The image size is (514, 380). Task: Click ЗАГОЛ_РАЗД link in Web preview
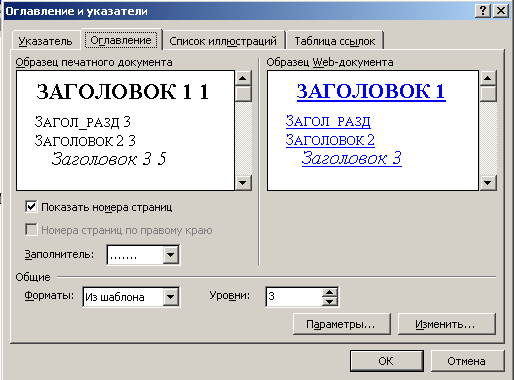pos(328,121)
